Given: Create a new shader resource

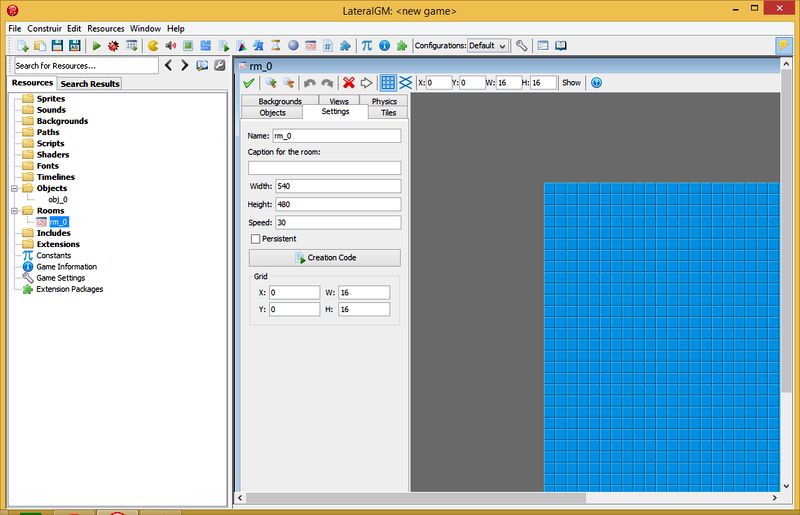Looking at the screenshot, I should 241,46.
